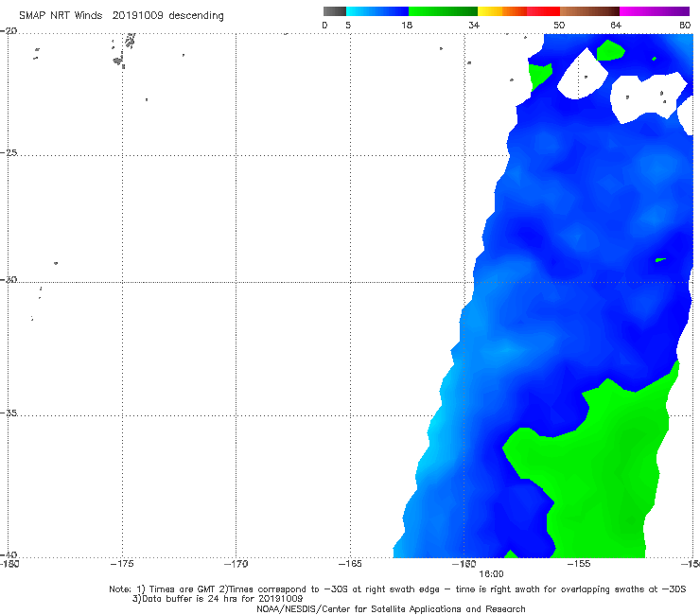Click the color scale label '18'
The image size is (700, 615).
[x=407, y=25]
